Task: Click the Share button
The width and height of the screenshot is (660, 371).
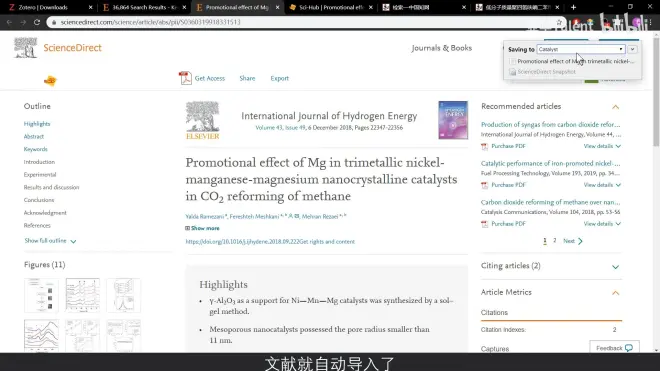Action: [x=247, y=78]
